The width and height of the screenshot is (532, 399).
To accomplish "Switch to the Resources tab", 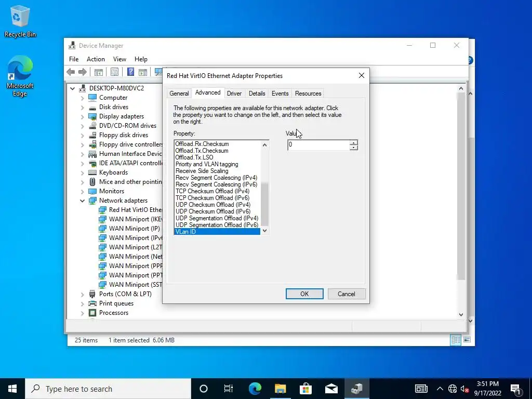I will click(x=308, y=94).
